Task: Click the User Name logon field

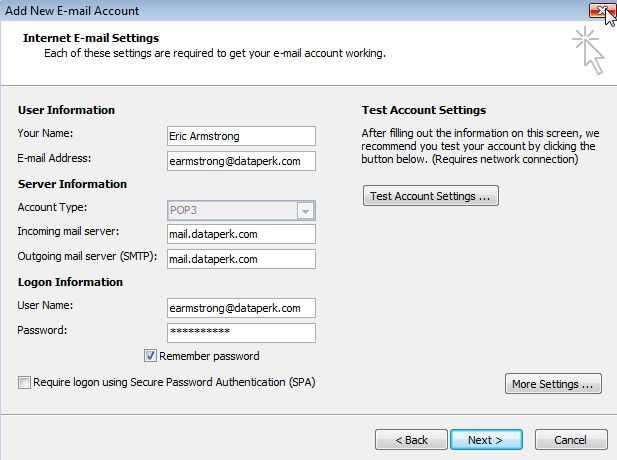Action: pyautogui.click(x=241, y=308)
